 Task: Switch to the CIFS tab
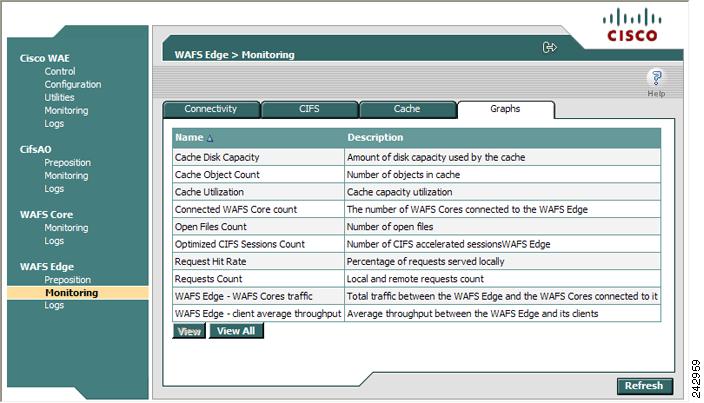309,110
